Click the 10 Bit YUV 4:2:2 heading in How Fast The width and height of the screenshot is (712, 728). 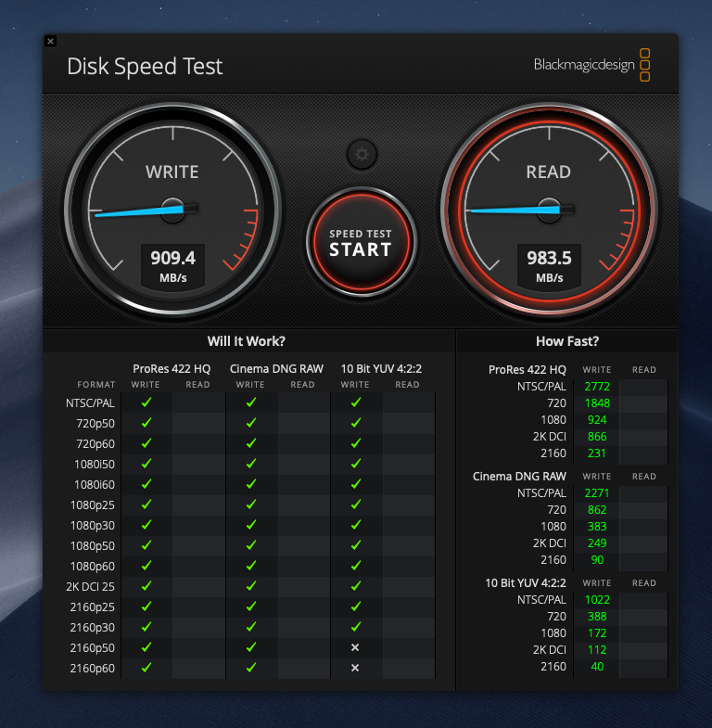(526, 583)
